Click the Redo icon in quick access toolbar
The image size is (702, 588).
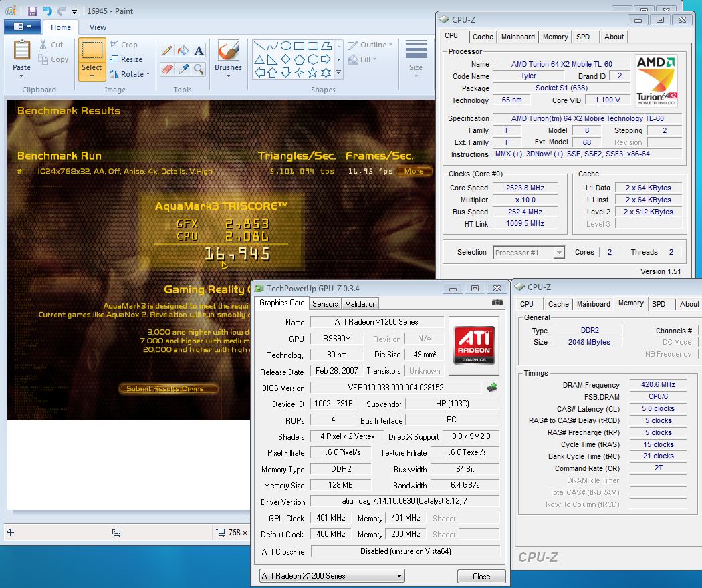[x=62, y=11]
